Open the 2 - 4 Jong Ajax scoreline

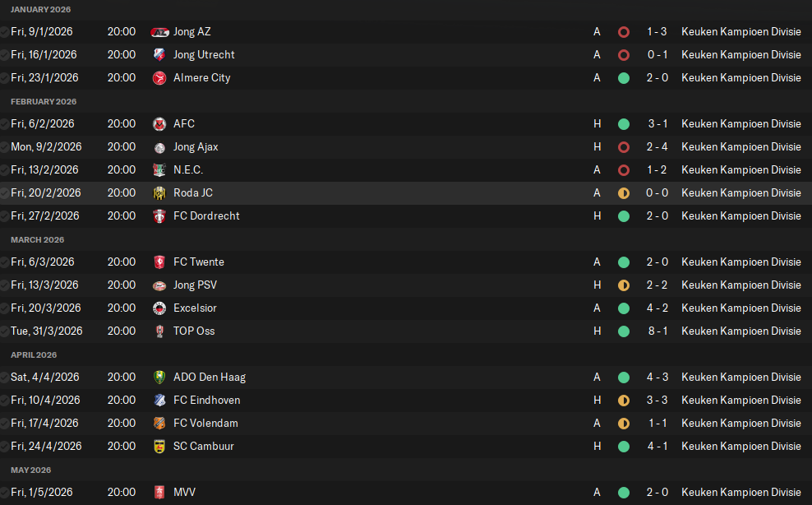click(657, 147)
